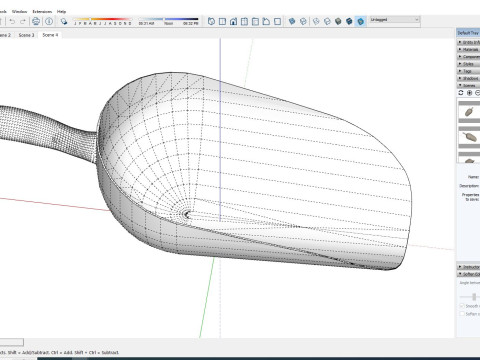
Task: Click the Default Tray panel header
Action: tap(468, 33)
